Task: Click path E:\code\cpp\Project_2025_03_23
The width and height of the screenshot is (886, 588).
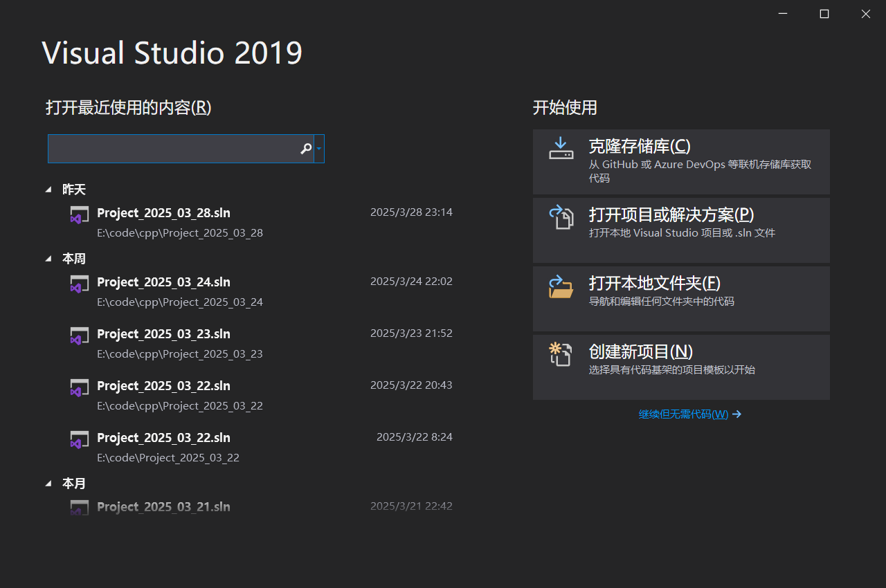Action: tap(180, 354)
